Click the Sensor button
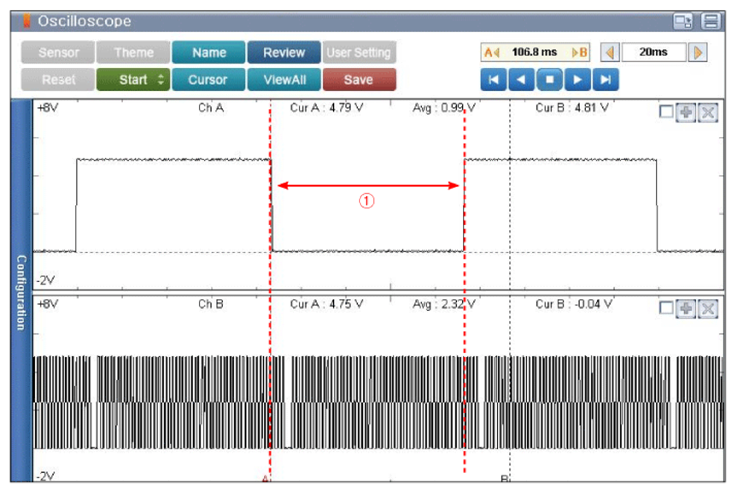The height and width of the screenshot is (493, 736). tap(58, 52)
